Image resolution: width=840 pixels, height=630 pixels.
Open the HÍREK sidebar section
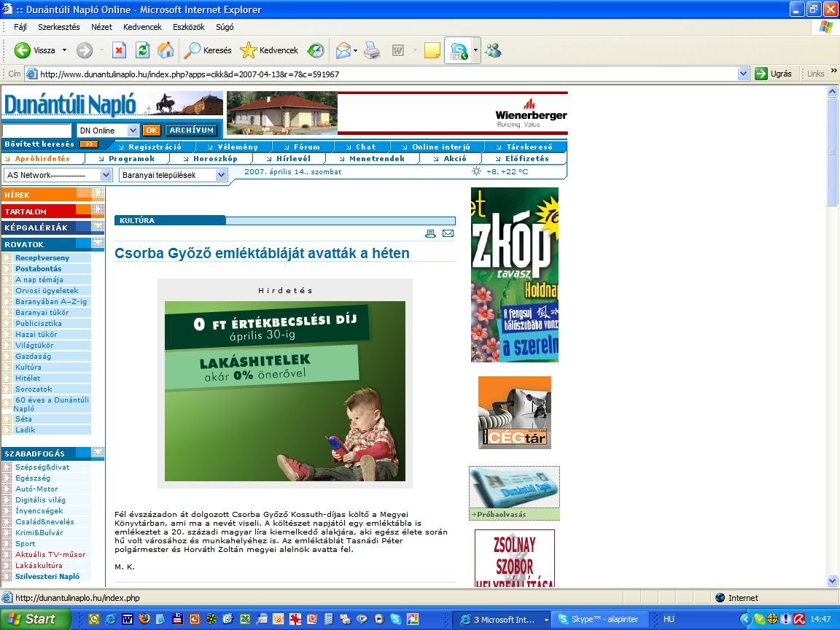point(52,195)
